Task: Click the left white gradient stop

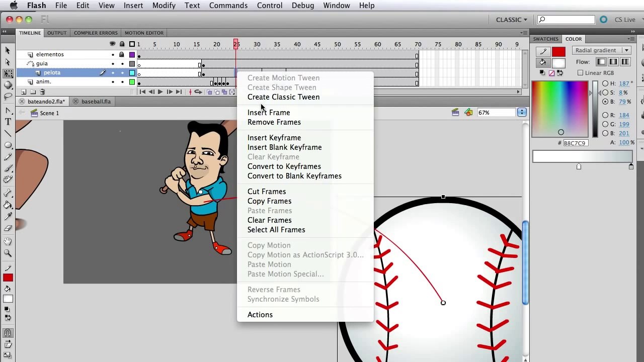Action: [x=579, y=166]
